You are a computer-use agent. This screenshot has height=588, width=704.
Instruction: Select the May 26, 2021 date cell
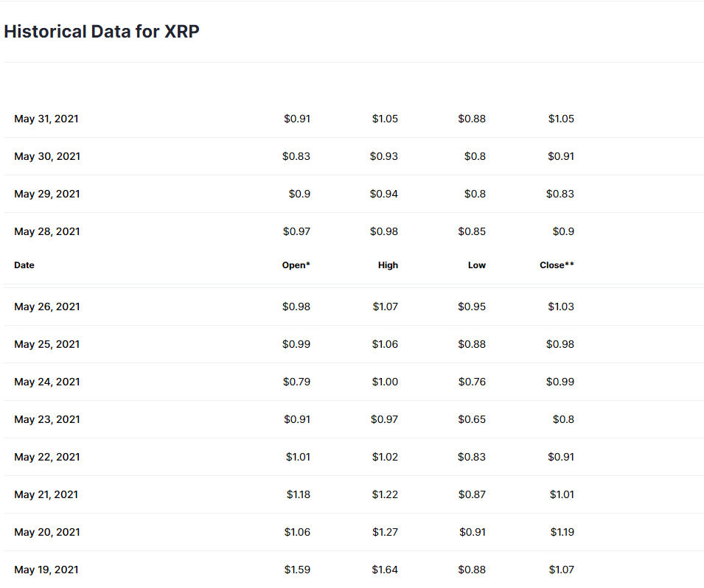click(47, 307)
